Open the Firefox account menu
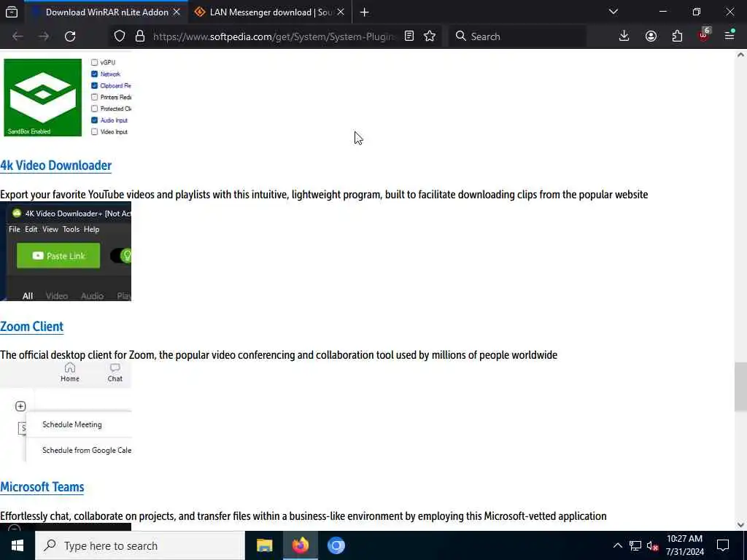Viewport: 747px width, 560px height. pos(651,36)
